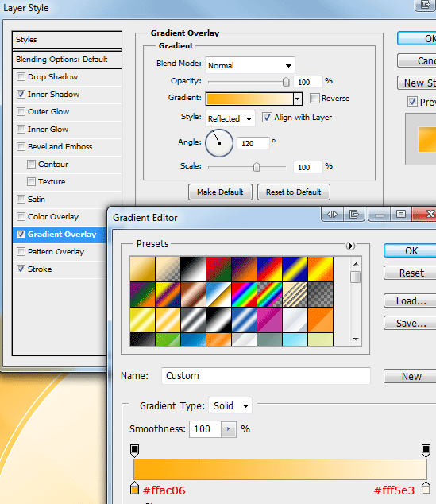Click the Make Default button
This screenshot has height=504, width=436.
pyautogui.click(x=220, y=192)
